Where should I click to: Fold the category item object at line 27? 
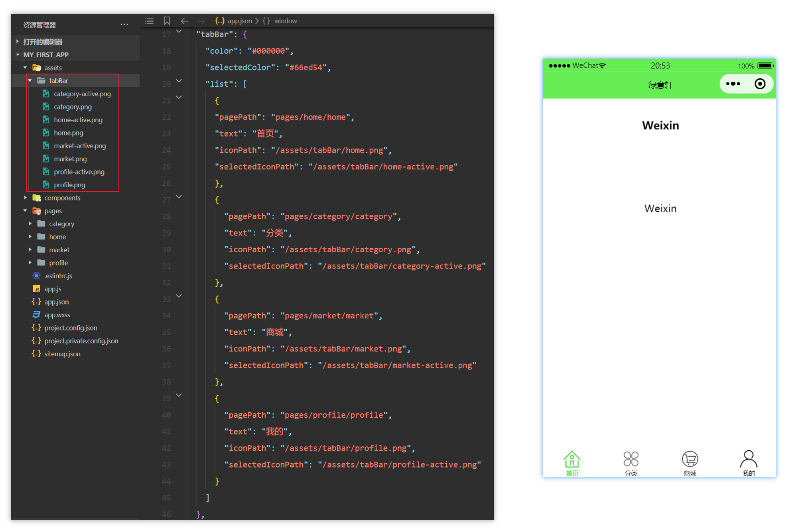click(x=179, y=197)
